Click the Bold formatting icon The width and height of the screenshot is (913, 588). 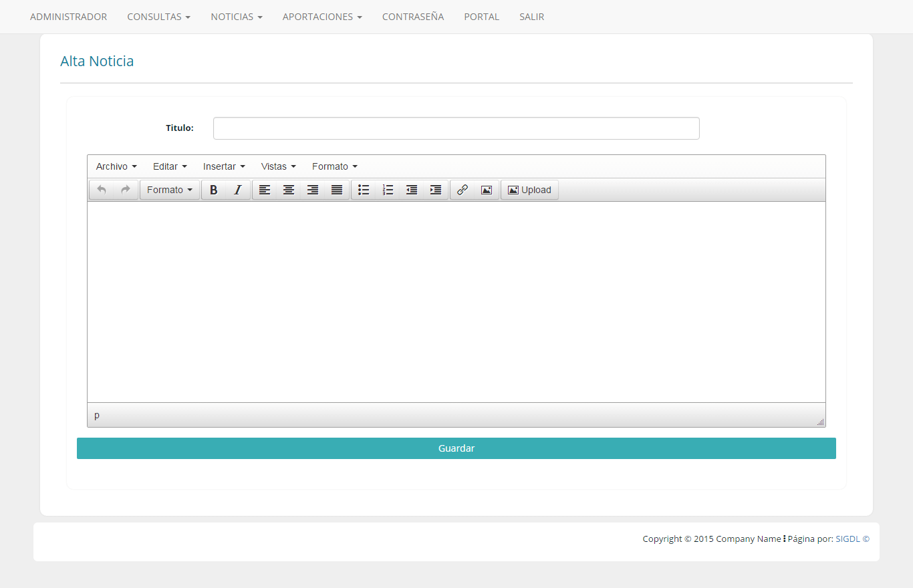click(214, 190)
